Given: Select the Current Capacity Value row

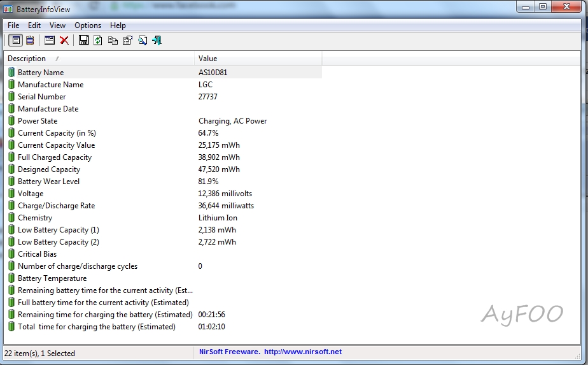Looking at the screenshot, I should 163,145.
